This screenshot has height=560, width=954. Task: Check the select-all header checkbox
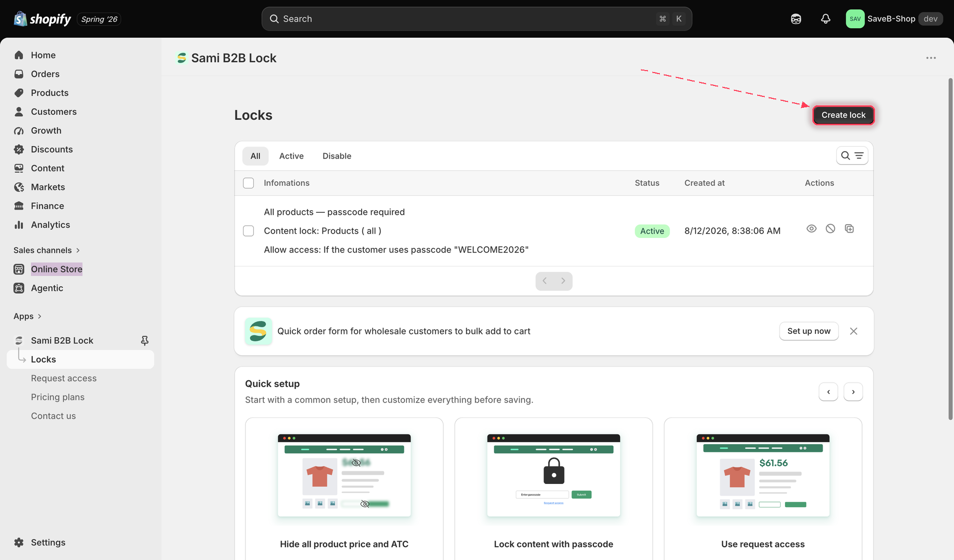point(248,183)
